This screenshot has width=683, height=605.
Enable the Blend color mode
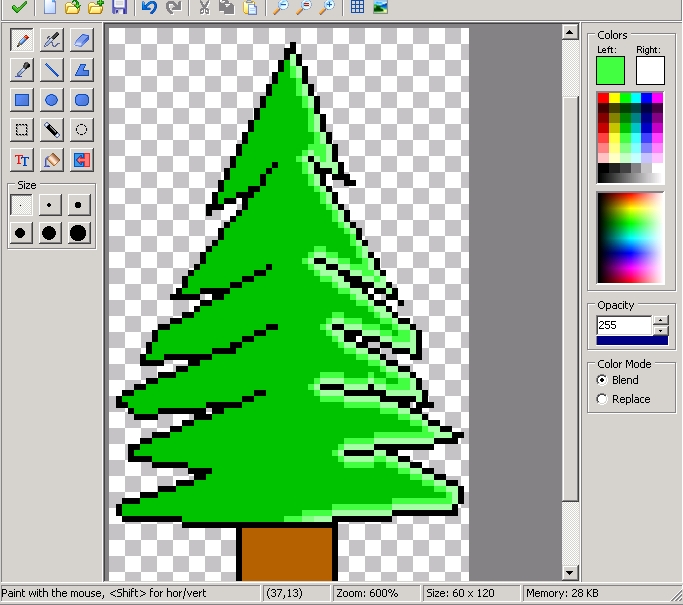(602, 380)
